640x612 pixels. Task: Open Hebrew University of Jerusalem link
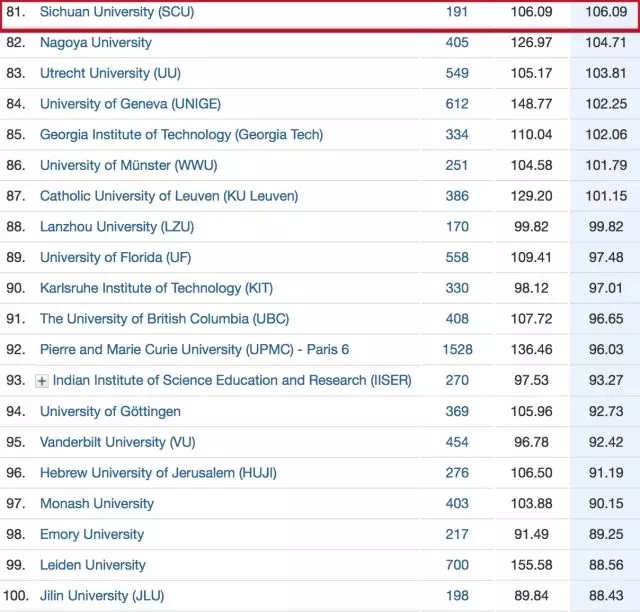point(158,473)
